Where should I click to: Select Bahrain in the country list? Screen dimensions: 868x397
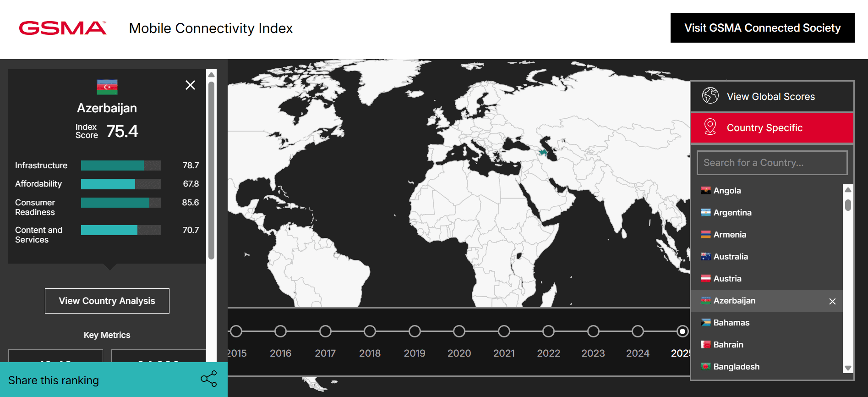(x=767, y=345)
